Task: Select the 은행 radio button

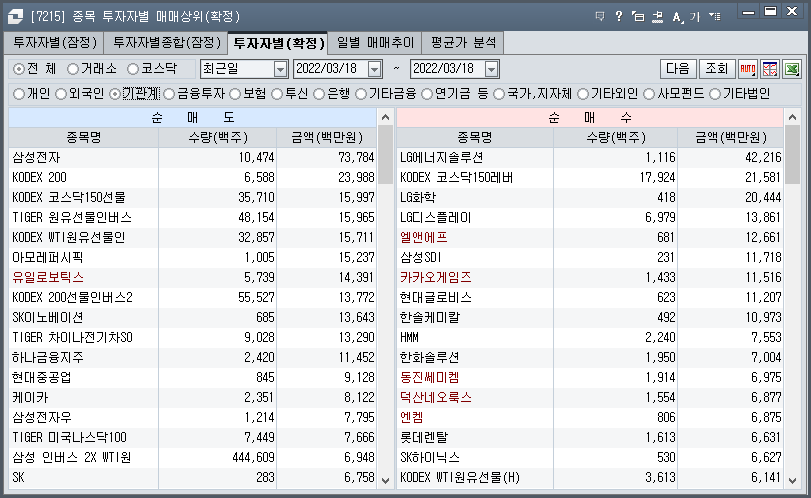Action: [319, 94]
